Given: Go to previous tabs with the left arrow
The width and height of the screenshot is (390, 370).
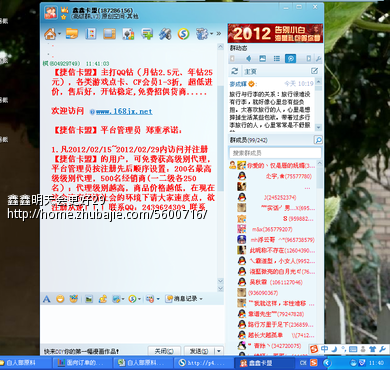Looking at the screenshot, I should 232,59.
